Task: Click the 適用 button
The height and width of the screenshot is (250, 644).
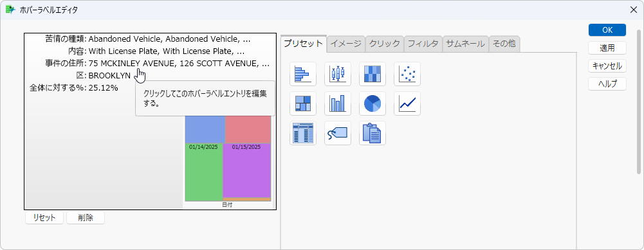Action: coord(607,48)
